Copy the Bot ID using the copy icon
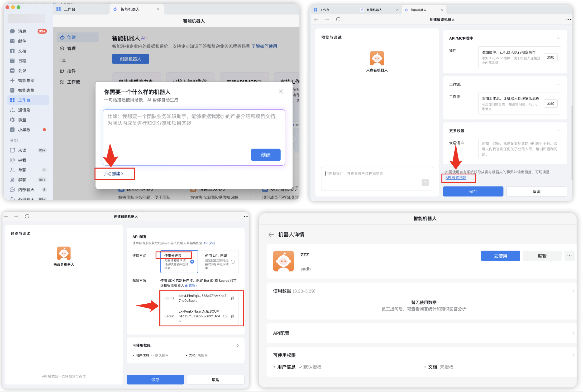 (x=233, y=298)
